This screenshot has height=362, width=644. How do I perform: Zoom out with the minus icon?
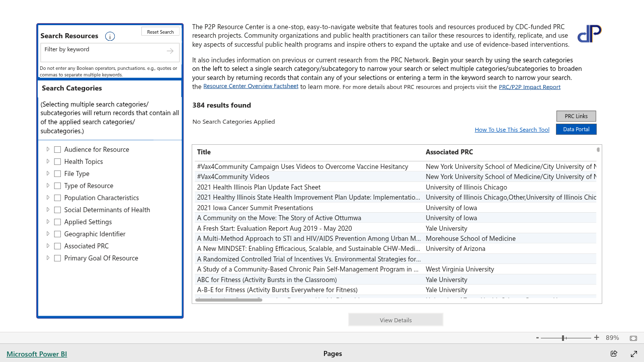point(537,338)
